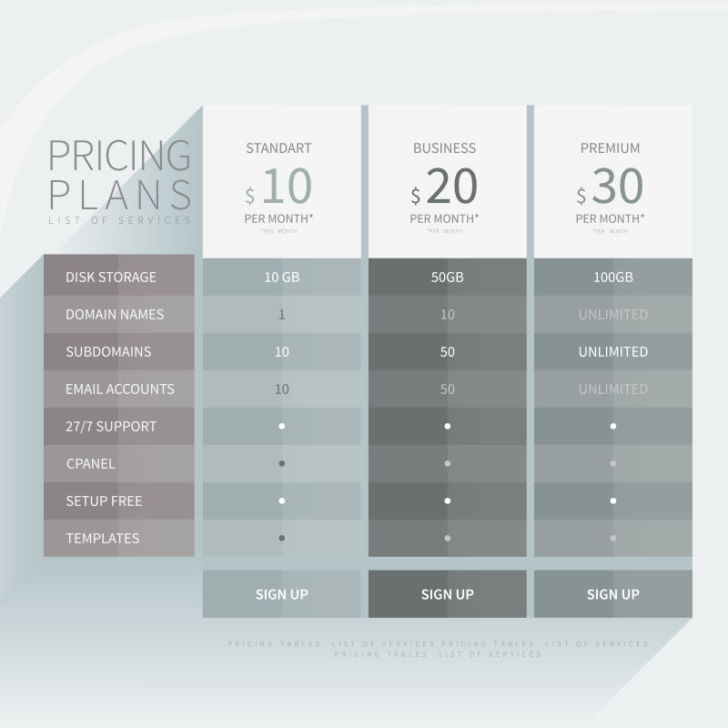Select the Domain Names feature label
The width and height of the screenshot is (728, 728).
click(x=115, y=314)
